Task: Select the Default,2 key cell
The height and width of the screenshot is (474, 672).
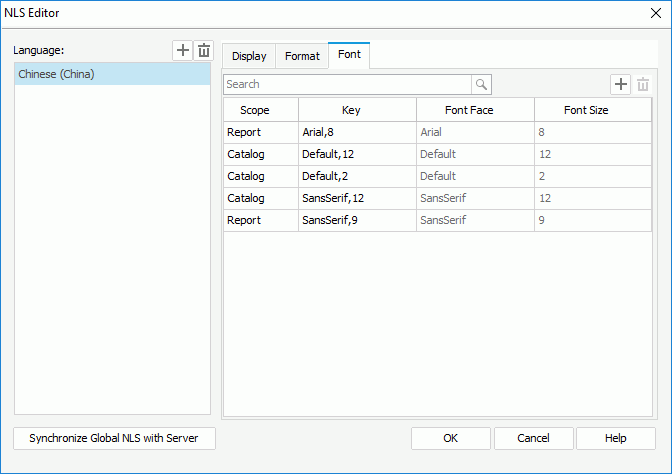Action: coord(357,176)
